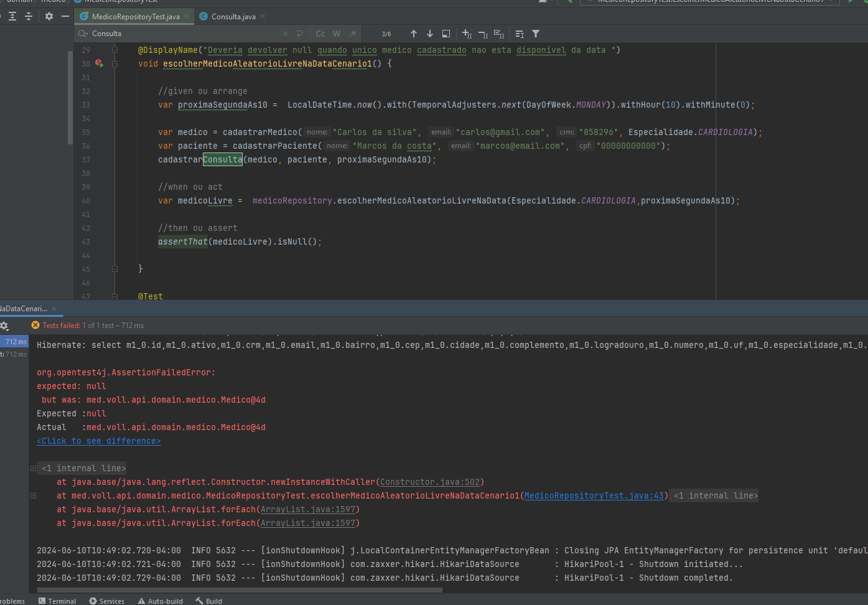The height and width of the screenshot is (605, 868).
Task: Click the AssertionFailedError console line
Action: 126,372
